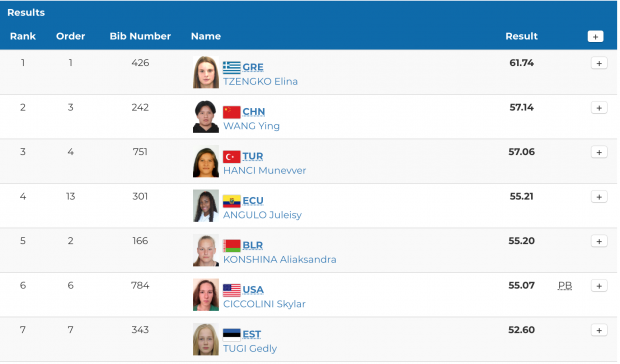Expand details for WANG Ying's result

click(x=599, y=108)
